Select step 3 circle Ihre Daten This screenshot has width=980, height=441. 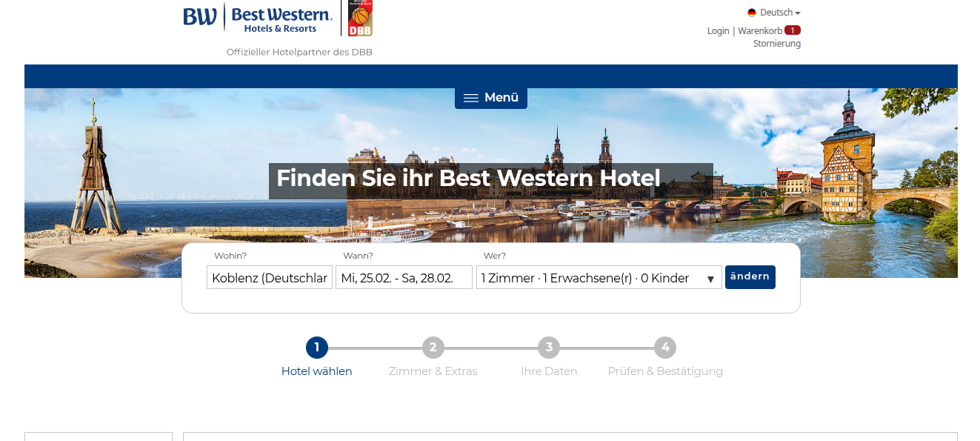[x=549, y=348]
